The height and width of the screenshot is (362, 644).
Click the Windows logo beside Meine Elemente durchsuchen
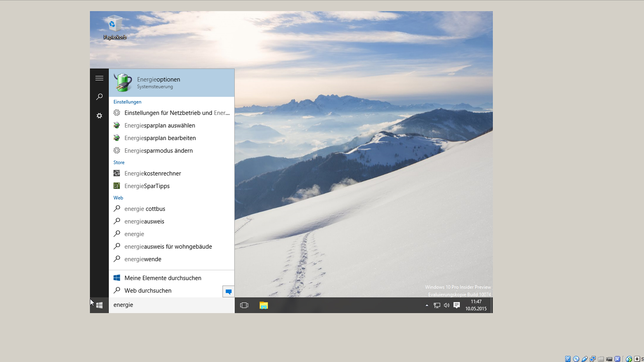(x=117, y=278)
